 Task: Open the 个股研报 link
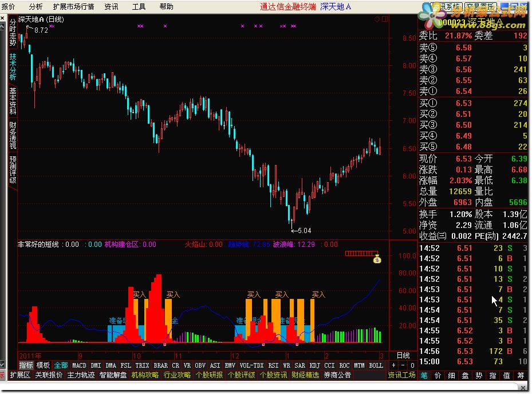pos(210,375)
